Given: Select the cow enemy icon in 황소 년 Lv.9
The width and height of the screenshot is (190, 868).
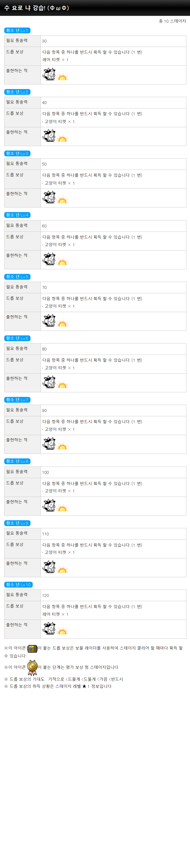Looking at the screenshot, I should point(49,566).
